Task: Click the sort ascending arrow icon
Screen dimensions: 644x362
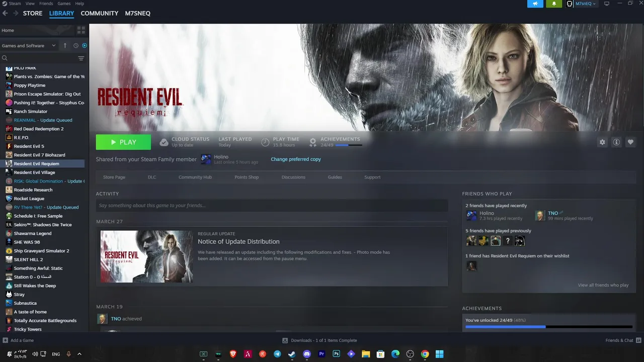Action: (65, 46)
